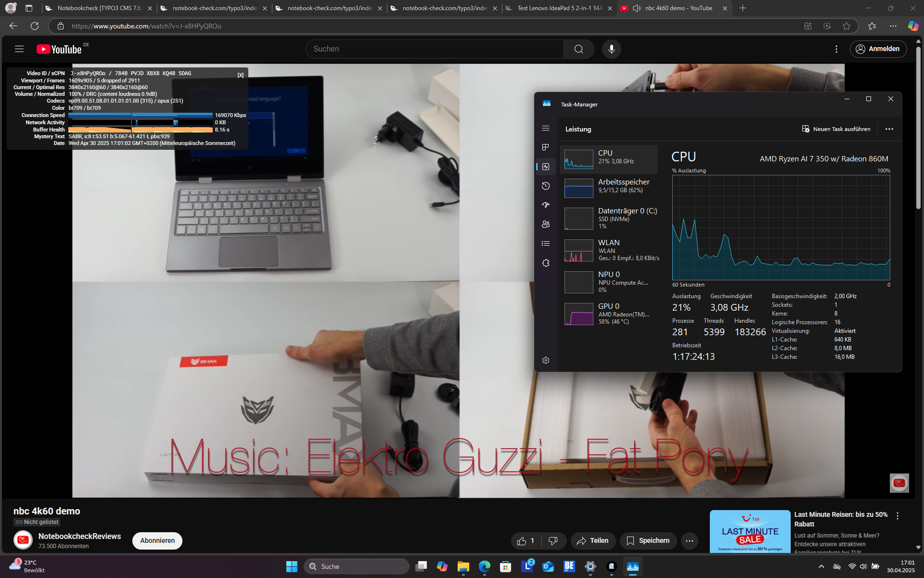Switch to Test Lenovo IdeaPad 5 tab
Viewport: 924px width, 578px height.
pyautogui.click(x=558, y=8)
